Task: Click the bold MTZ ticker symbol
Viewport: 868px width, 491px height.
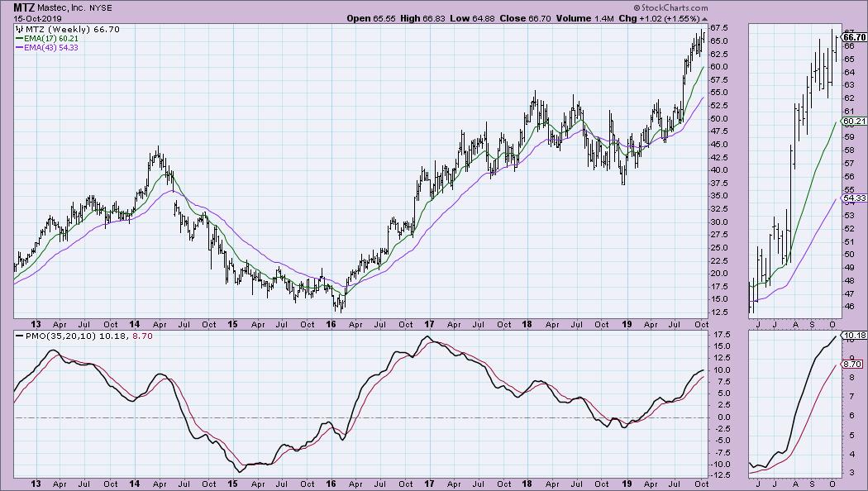Action: point(24,7)
